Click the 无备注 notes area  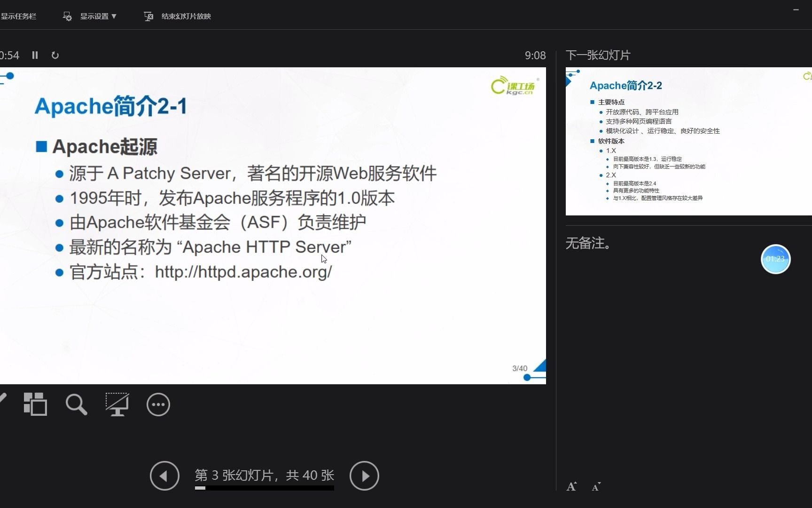588,243
